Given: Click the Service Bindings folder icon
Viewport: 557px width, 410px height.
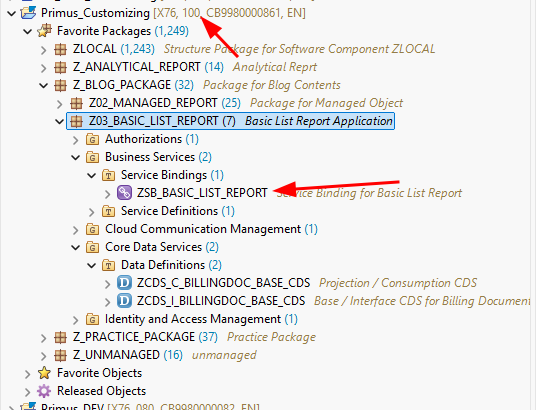Looking at the screenshot, I should 108,175.
